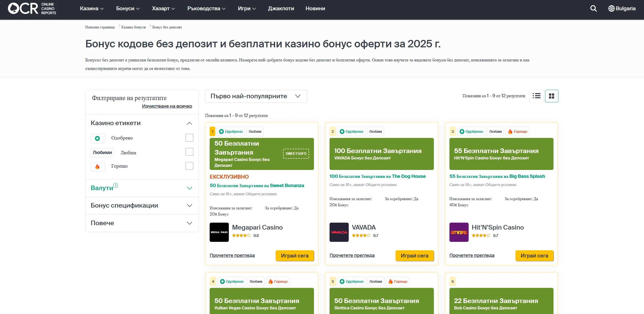
Task: Check the Одобрено filter checkbox
Action: point(189,138)
